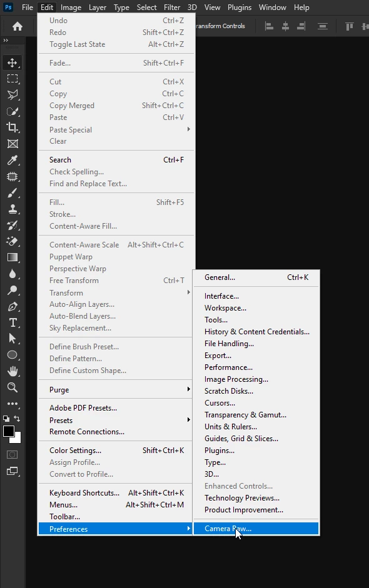Click the black foreground color swatch
The width and height of the screenshot is (369, 588).
(x=8, y=431)
